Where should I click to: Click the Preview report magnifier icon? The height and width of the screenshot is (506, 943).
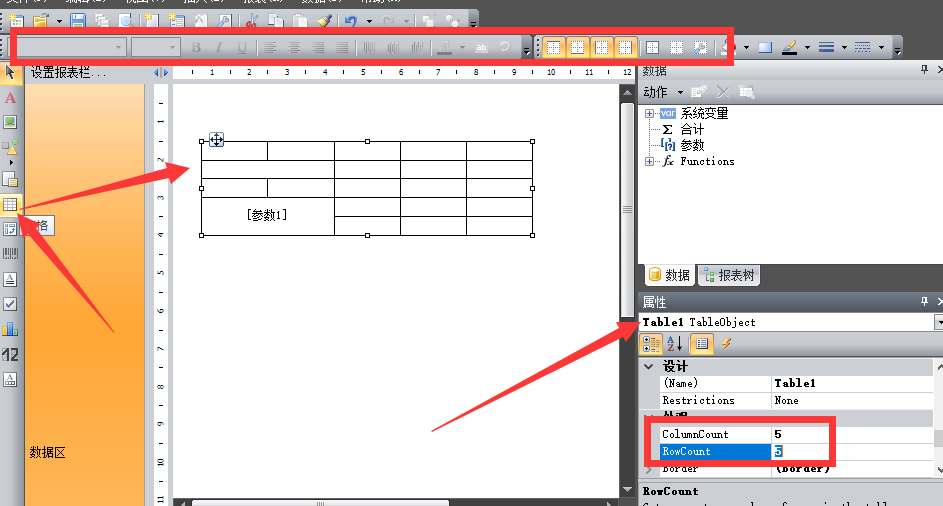coord(126,21)
